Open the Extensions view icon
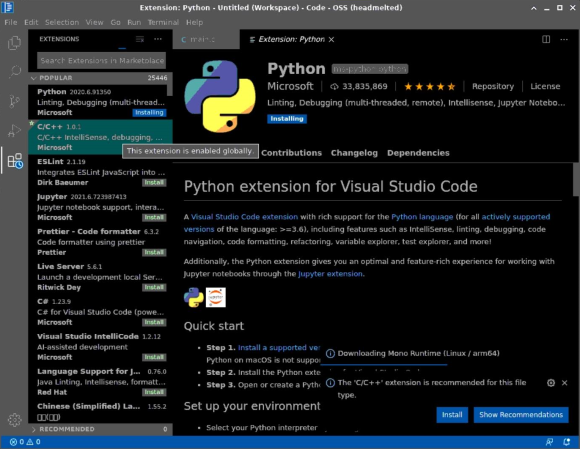 pyautogui.click(x=15, y=161)
